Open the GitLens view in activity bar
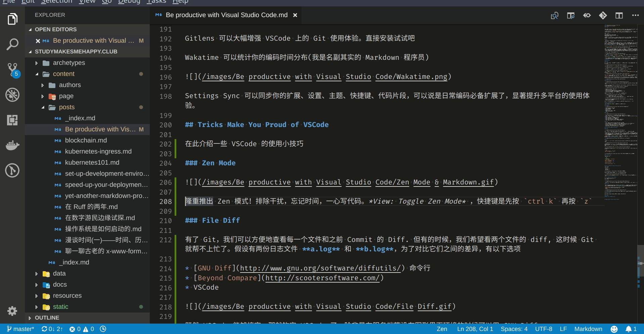The width and height of the screenshot is (644, 334). (12, 170)
